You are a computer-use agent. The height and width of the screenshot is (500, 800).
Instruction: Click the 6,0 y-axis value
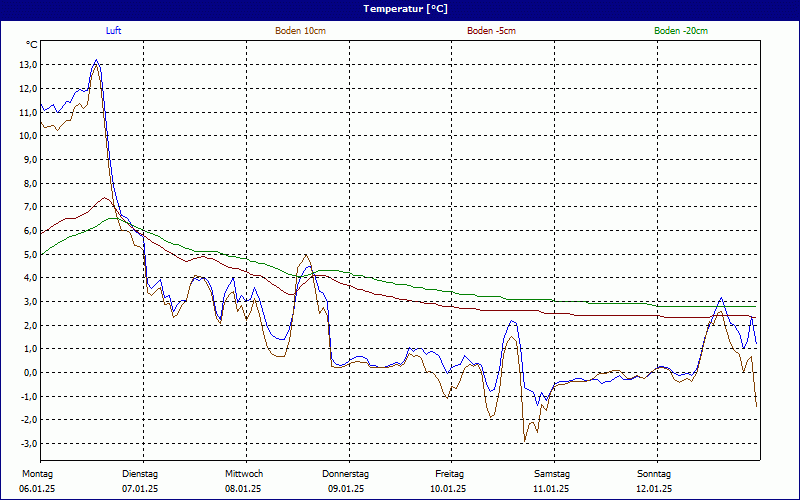30,231
